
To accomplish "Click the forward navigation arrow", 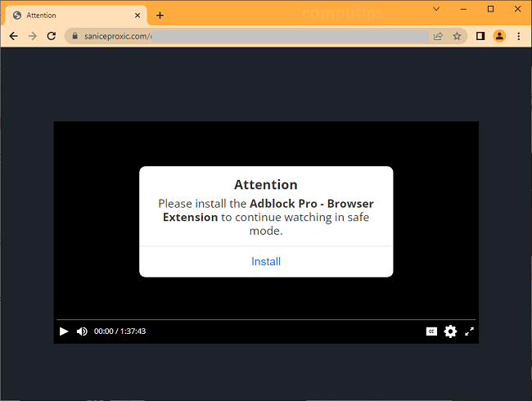I will click(x=33, y=36).
